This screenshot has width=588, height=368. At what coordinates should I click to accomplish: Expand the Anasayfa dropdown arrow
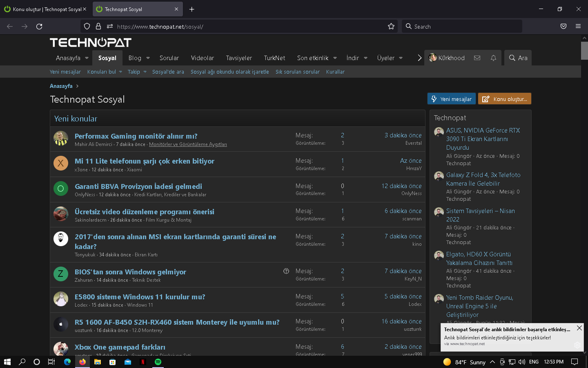coord(87,58)
